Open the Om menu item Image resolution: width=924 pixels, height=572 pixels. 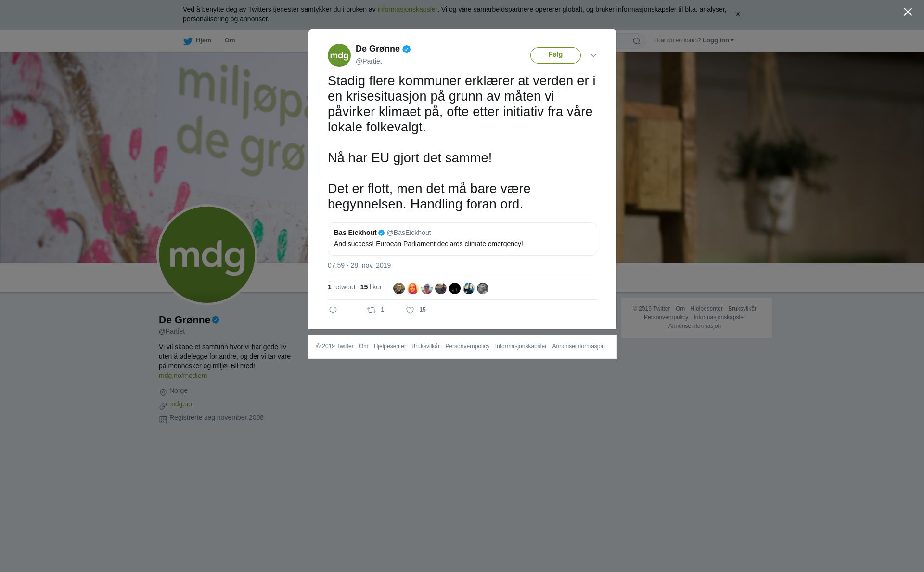click(230, 40)
